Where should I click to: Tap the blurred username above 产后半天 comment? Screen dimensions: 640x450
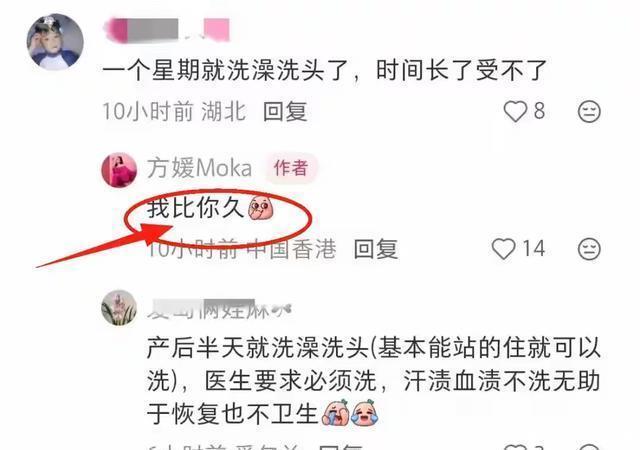coord(219,309)
